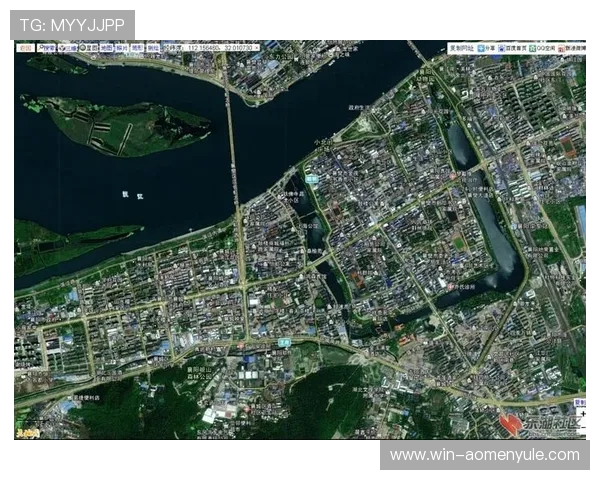Click 复制网址 to copy the URL
The width and height of the screenshot is (600, 480).
click(462, 47)
